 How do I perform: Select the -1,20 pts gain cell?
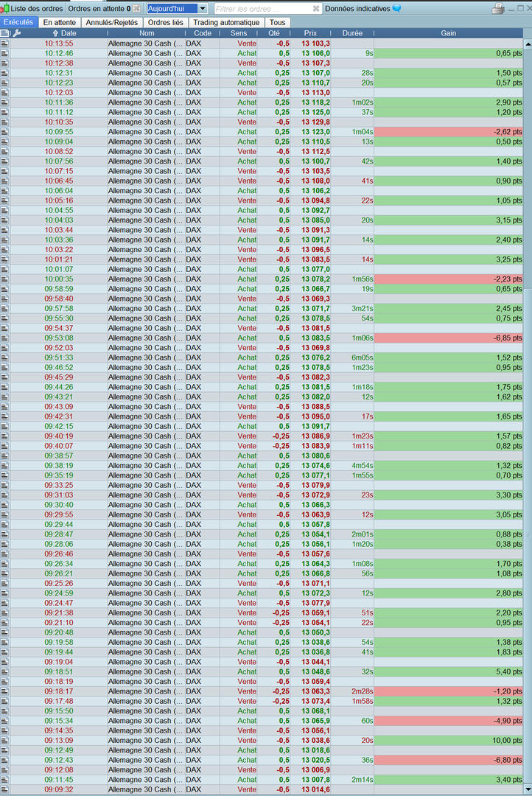(448, 691)
